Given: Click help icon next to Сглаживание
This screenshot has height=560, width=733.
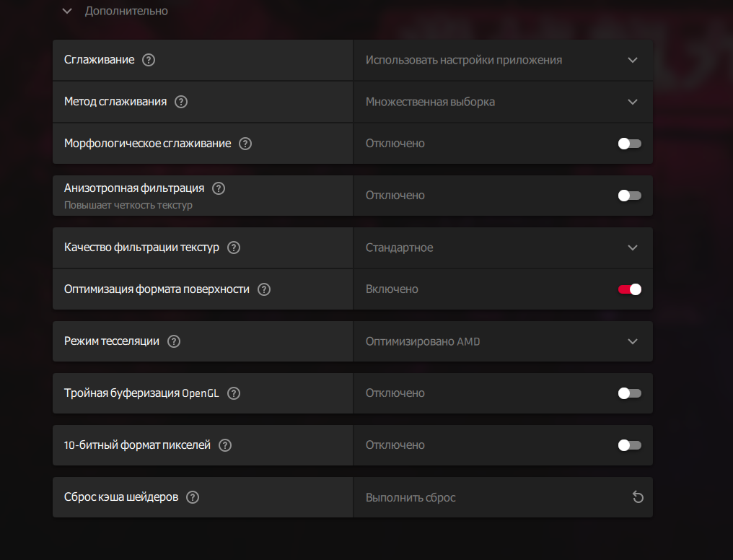Looking at the screenshot, I should 149,60.
